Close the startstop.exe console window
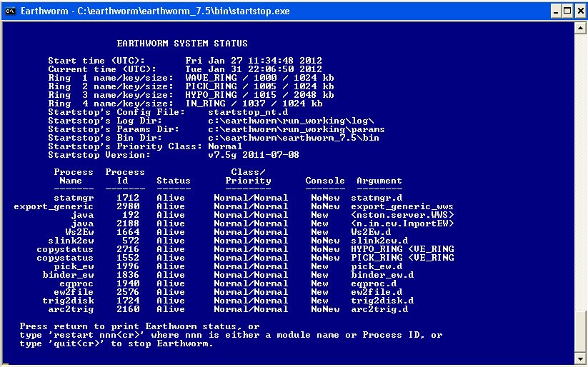Screen dimensions: 588x367 click(580, 11)
